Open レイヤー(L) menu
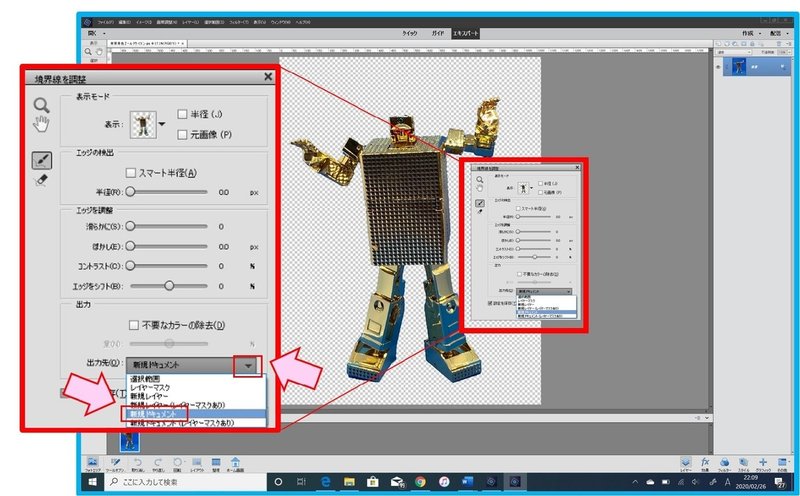The height and width of the screenshot is (496, 800). click(x=191, y=22)
